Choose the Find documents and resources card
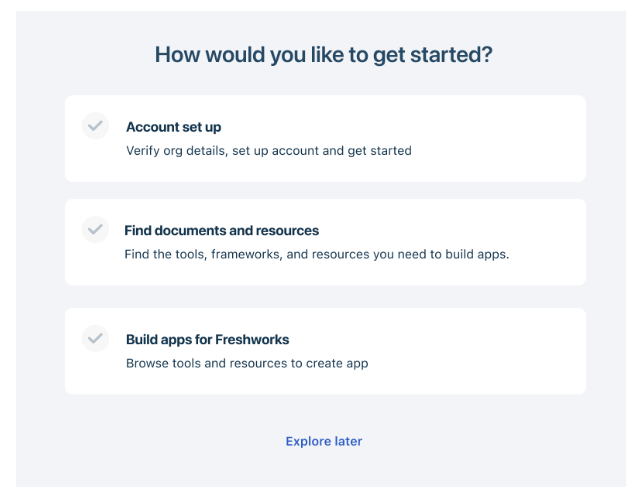 coord(325,242)
